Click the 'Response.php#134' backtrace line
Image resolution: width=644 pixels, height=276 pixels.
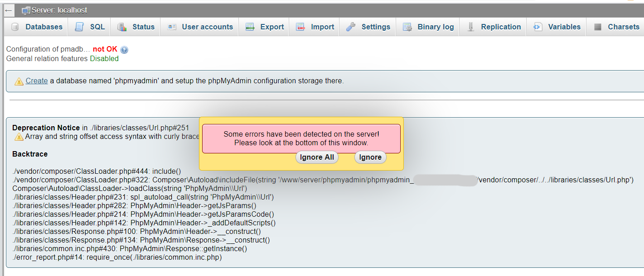(141, 240)
